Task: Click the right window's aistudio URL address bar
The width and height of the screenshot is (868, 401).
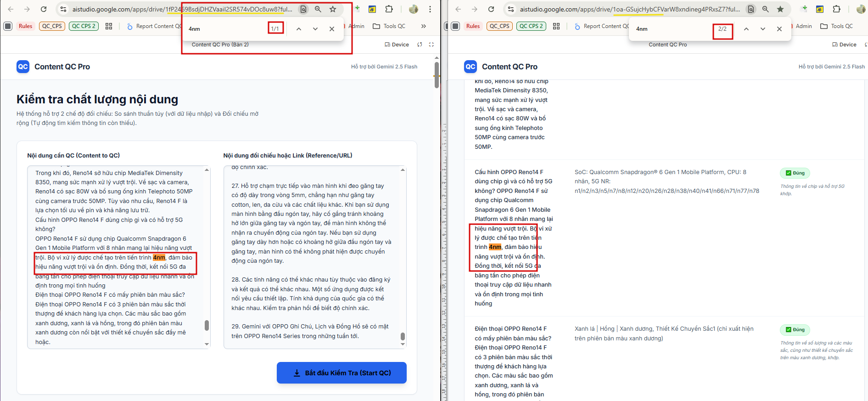Action: pyautogui.click(x=630, y=9)
